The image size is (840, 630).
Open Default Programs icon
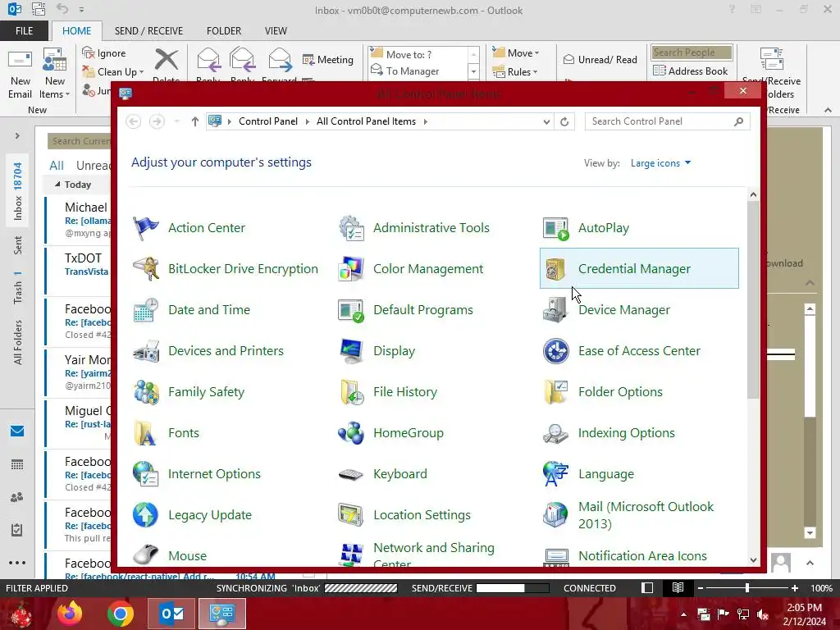point(351,309)
